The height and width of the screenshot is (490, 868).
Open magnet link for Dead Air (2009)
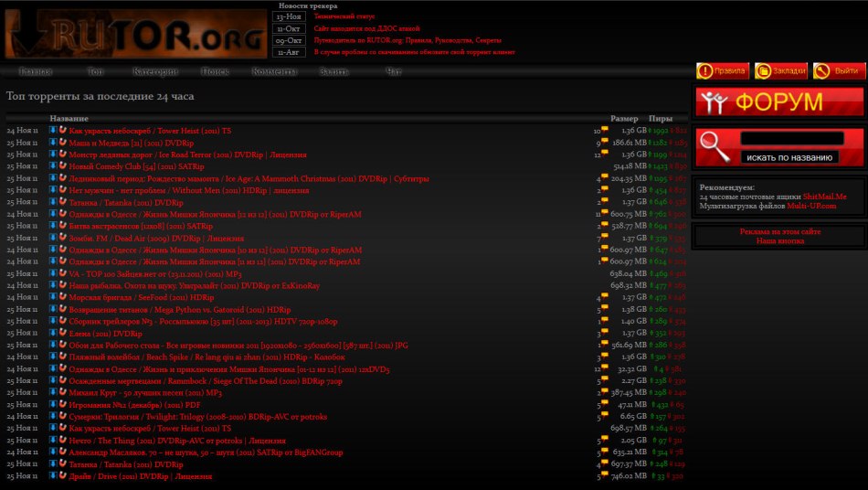tap(62, 238)
